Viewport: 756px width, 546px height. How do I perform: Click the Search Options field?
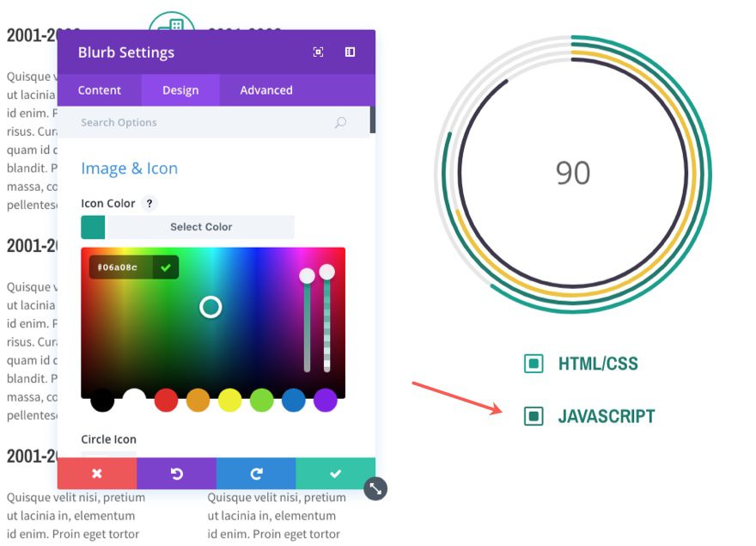214,123
